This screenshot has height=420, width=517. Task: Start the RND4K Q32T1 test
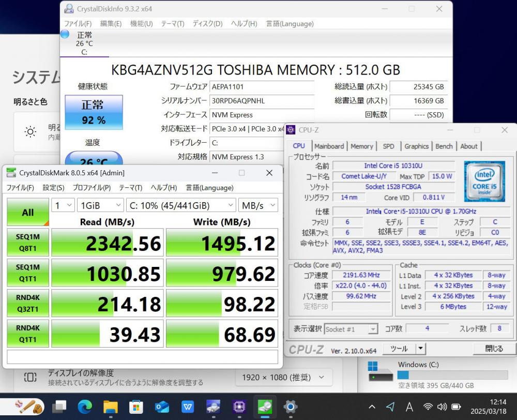pyautogui.click(x=28, y=303)
